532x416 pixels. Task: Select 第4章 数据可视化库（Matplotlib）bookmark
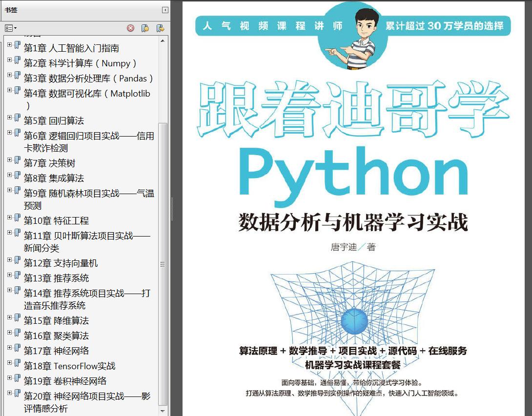click(87, 99)
